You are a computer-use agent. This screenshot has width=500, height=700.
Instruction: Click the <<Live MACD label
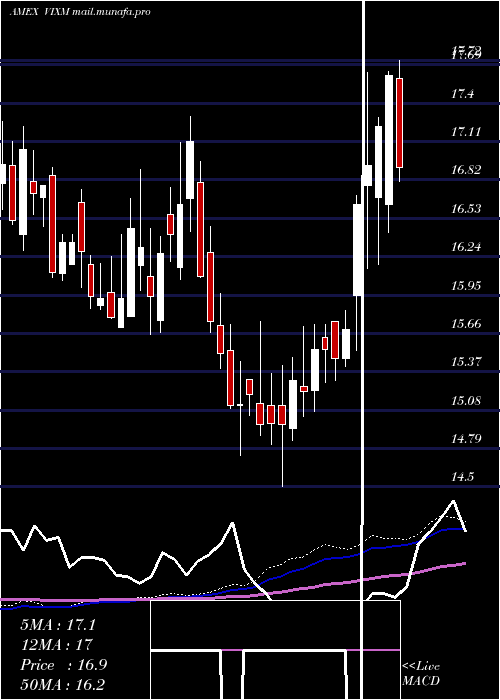421,673
